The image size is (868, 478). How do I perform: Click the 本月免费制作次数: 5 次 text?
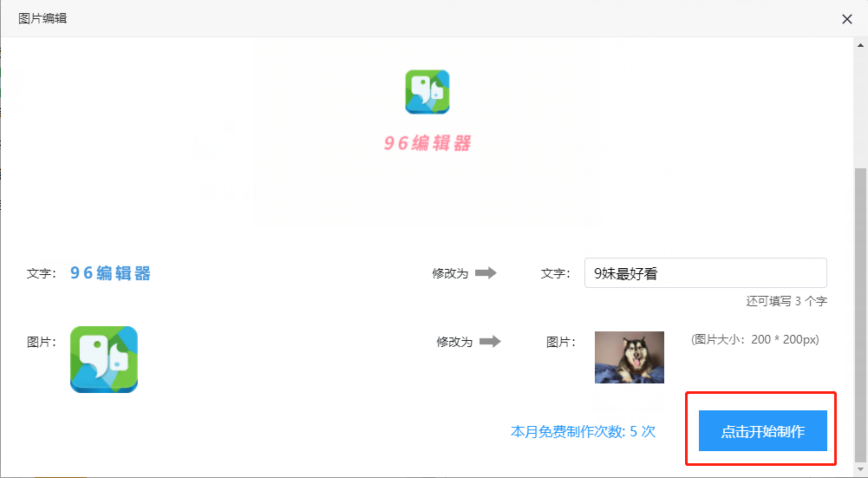pos(583,431)
